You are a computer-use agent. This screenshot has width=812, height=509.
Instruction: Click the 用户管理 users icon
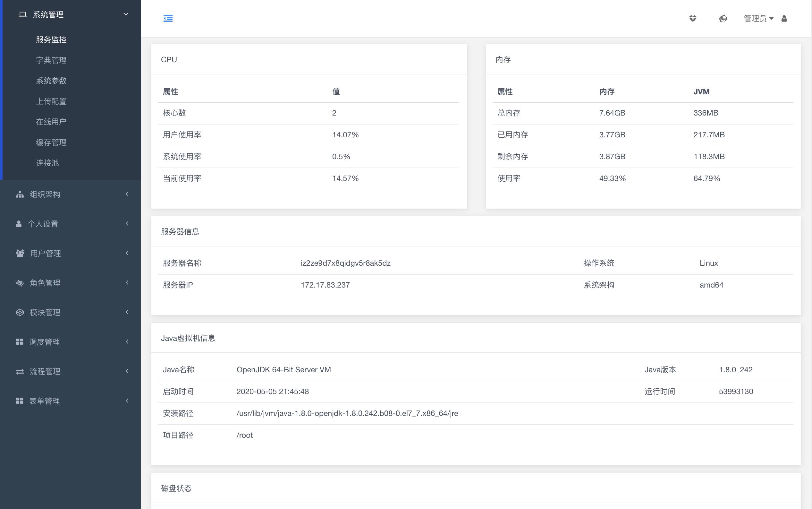coord(20,253)
